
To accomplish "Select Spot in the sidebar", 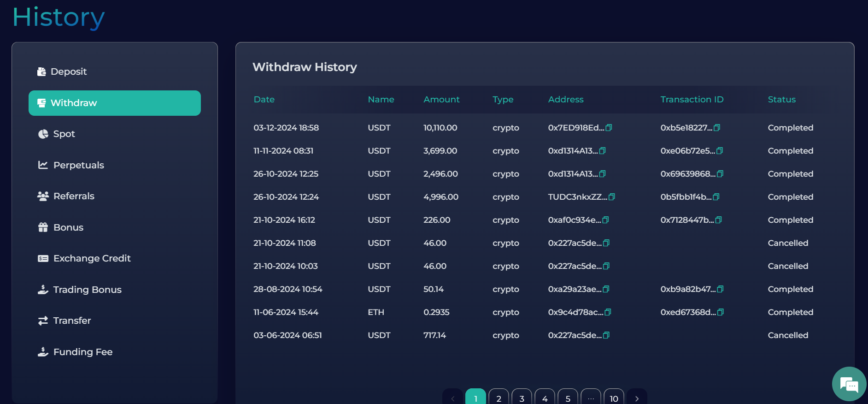I will (64, 134).
